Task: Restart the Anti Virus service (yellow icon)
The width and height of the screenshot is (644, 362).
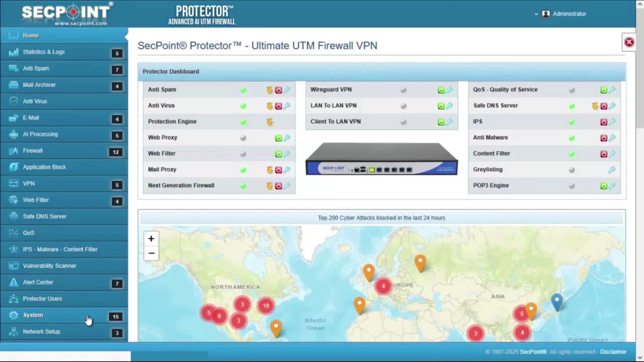Action: coord(270,106)
